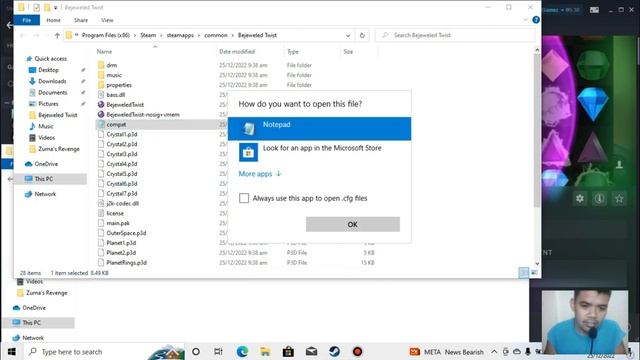Open Explorer help question mark icon
Viewport: 640px width, 360px height.
pyautogui.click(x=536, y=20)
